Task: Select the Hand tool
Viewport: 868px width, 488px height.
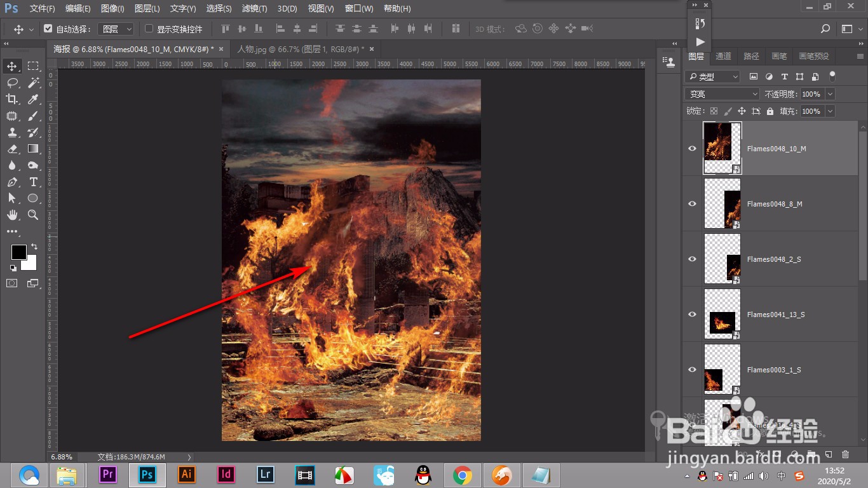Action: (12, 215)
